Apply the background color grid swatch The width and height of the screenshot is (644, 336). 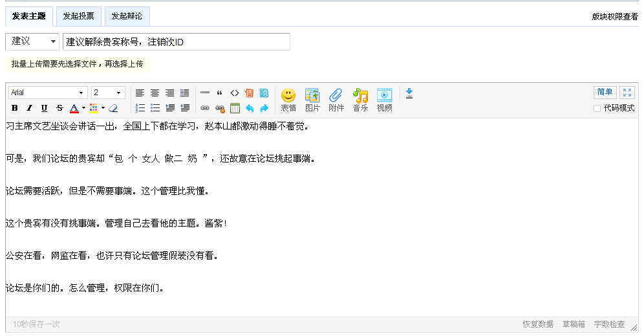click(94, 108)
